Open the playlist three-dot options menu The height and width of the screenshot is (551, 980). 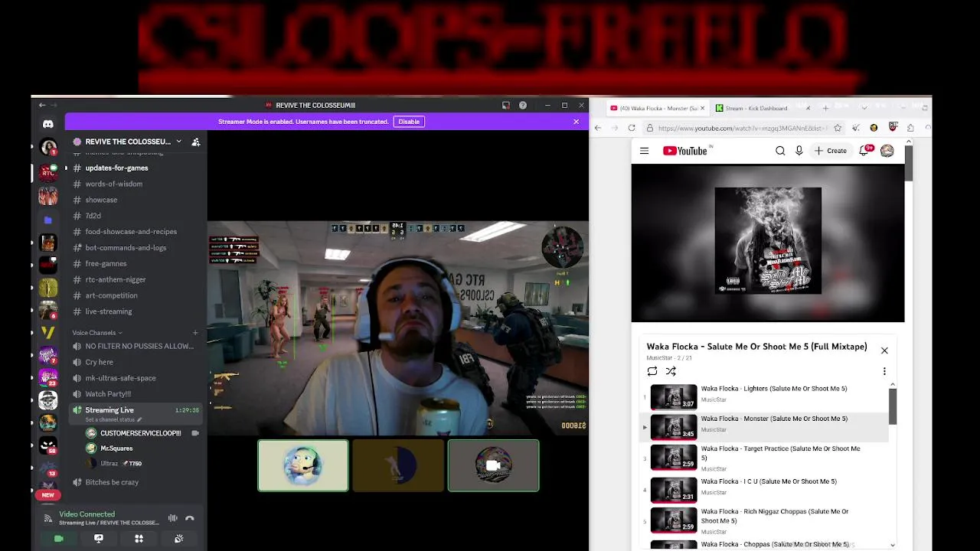tap(884, 371)
